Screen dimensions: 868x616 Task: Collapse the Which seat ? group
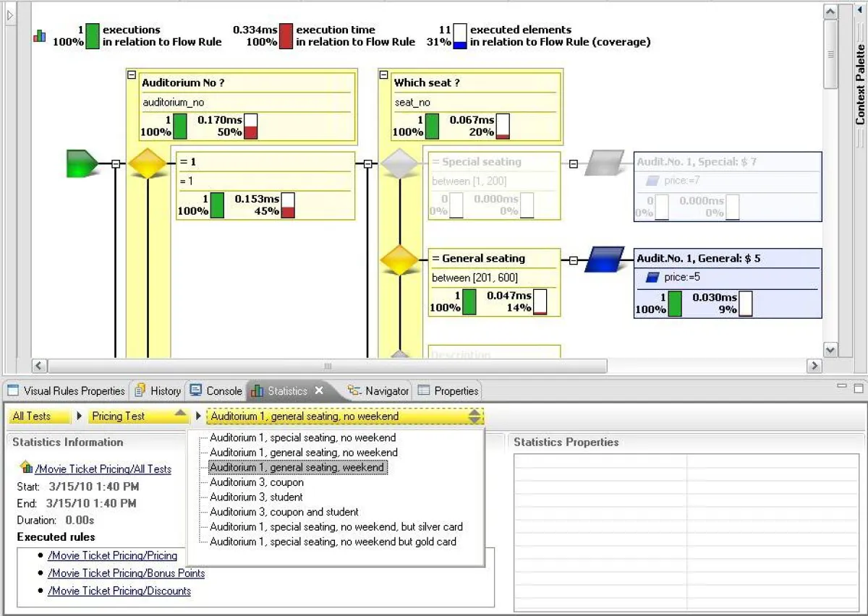pyautogui.click(x=383, y=74)
